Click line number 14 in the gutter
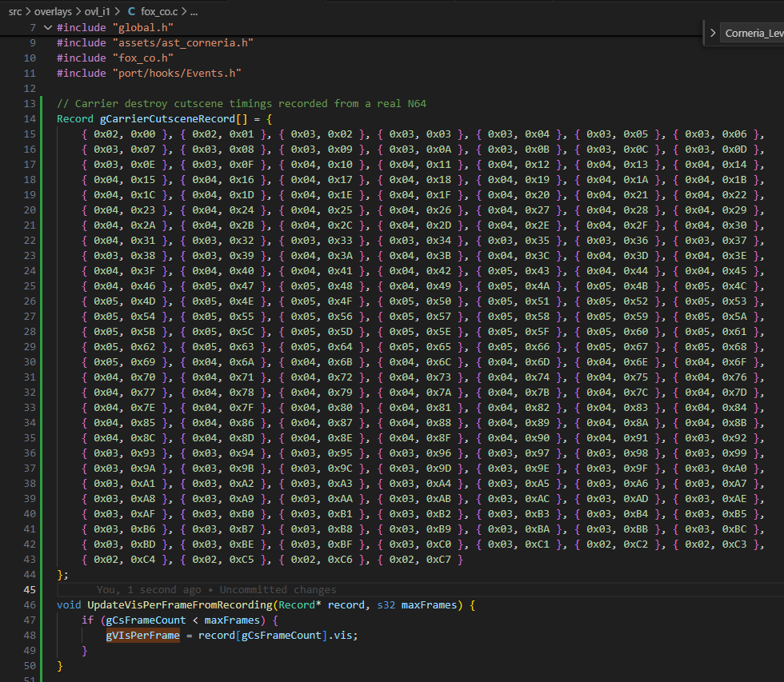This screenshot has height=682, width=784. 30,119
